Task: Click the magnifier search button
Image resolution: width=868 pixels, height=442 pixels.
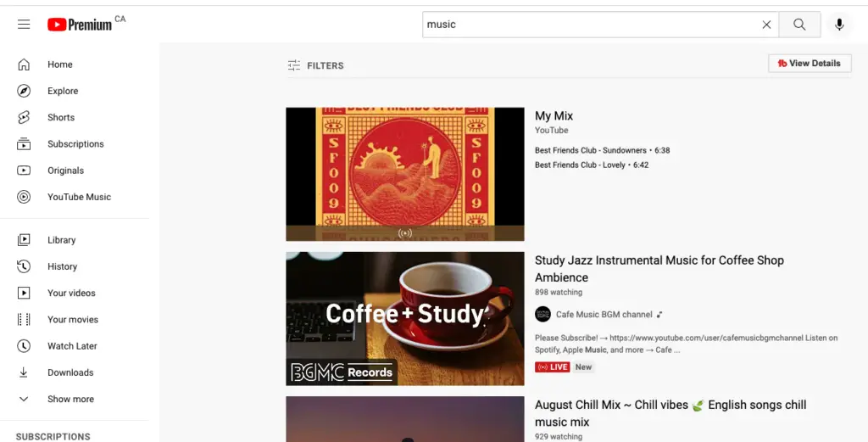Action: tap(799, 25)
